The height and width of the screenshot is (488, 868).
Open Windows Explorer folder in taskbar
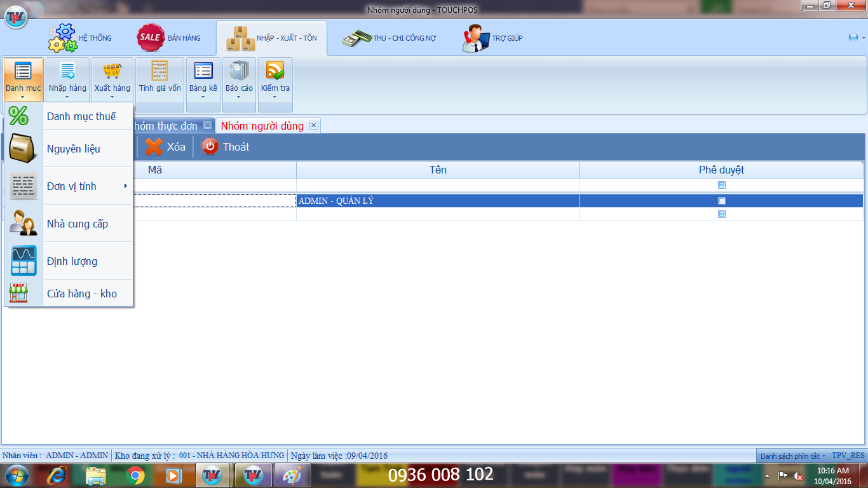click(96, 475)
